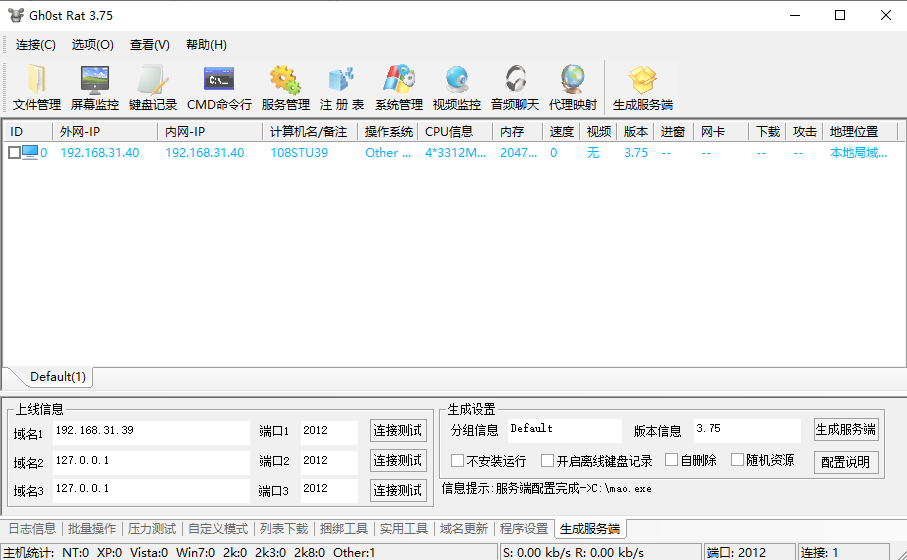This screenshot has height=560, width=907.
Task: Click the 计算机名/备注 column header
Action: tap(310, 131)
